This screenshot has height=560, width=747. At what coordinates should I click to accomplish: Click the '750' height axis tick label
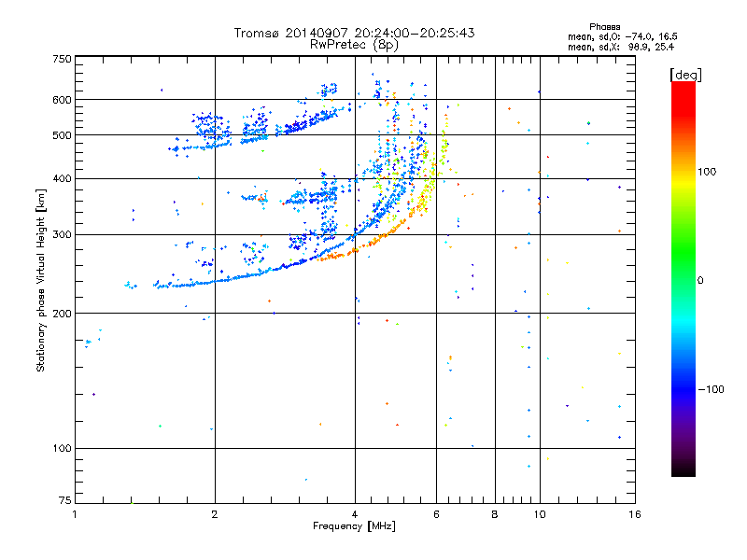62,59
